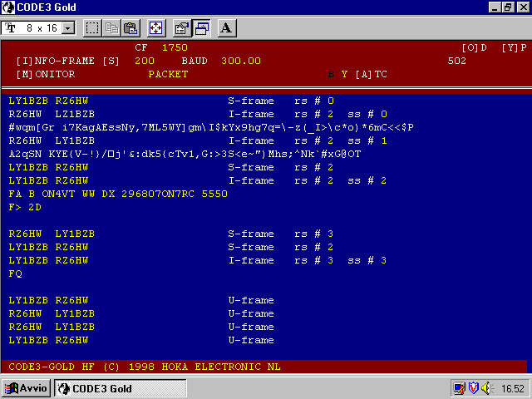Click the antivirus shield tray icon
The height and width of the screenshot is (399, 532).
click(473, 388)
